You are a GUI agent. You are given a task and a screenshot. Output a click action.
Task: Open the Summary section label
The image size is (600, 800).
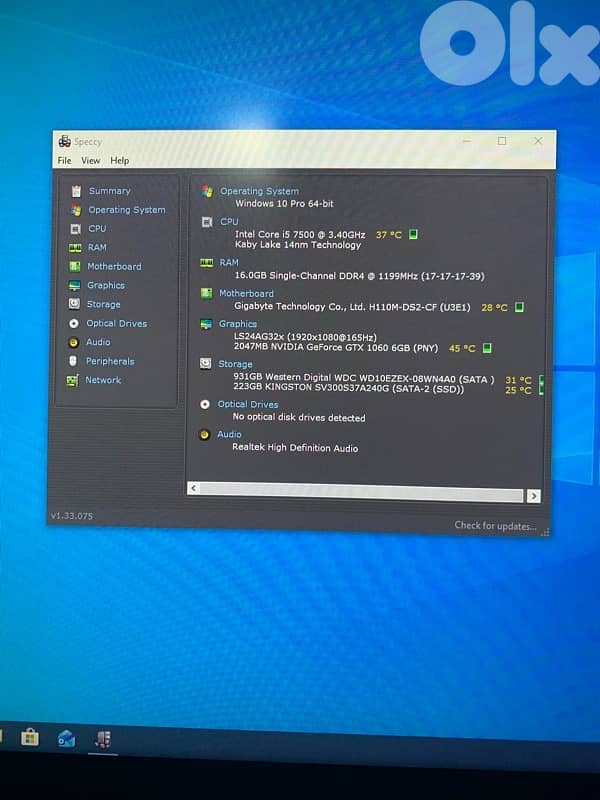(x=110, y=191)
